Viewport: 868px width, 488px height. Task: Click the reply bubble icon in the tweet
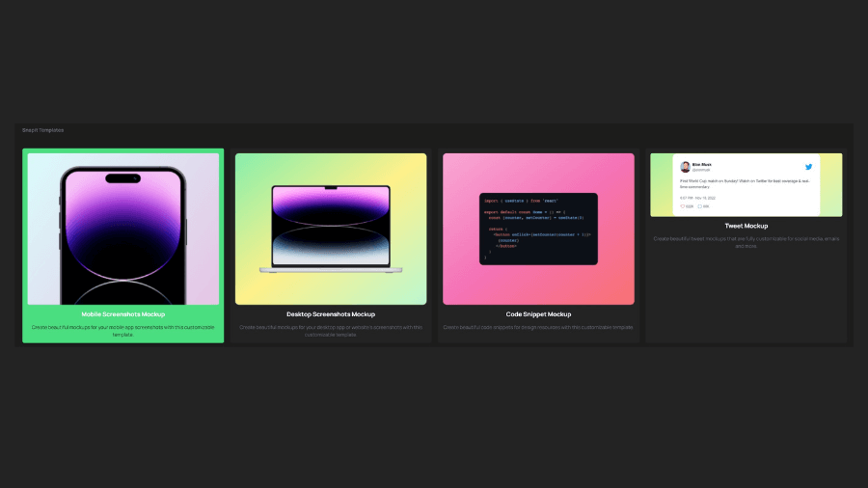point(699,205)
